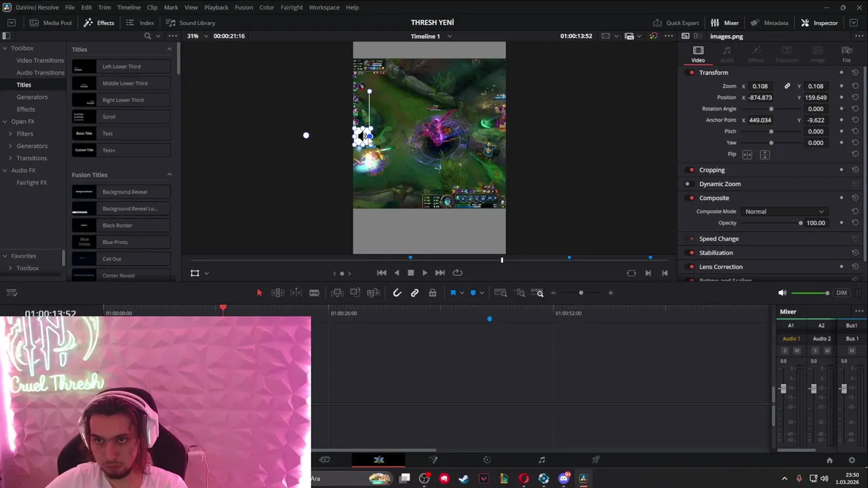Toggle the Mixer panel button
Screen dimensions: 868x488
[725, 23]
